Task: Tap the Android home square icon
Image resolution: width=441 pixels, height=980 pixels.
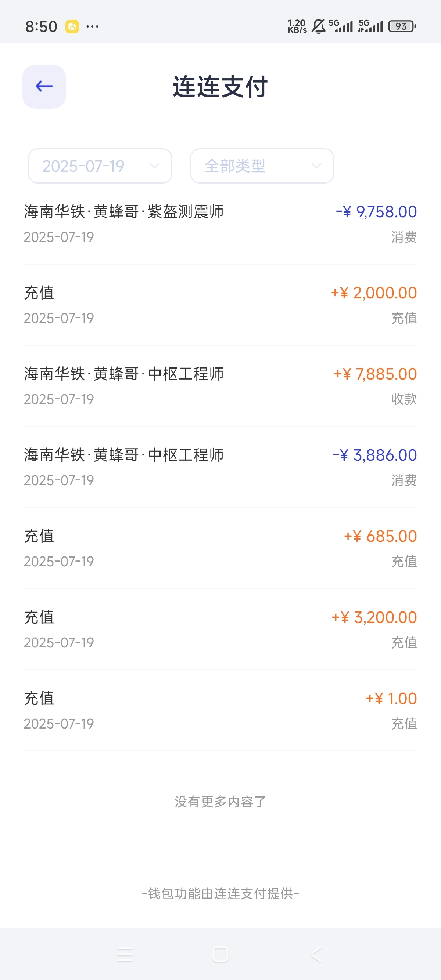Action: 220,954
